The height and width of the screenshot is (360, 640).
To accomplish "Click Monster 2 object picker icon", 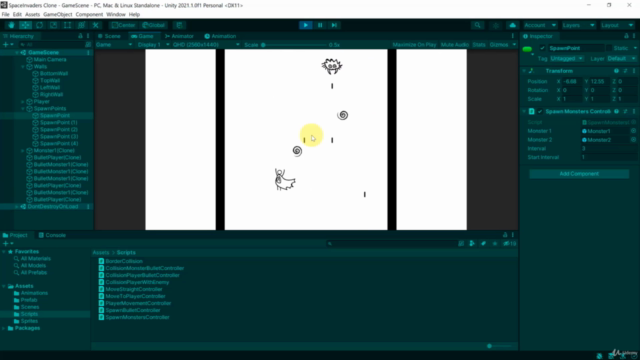I will (x=633, y=140).
